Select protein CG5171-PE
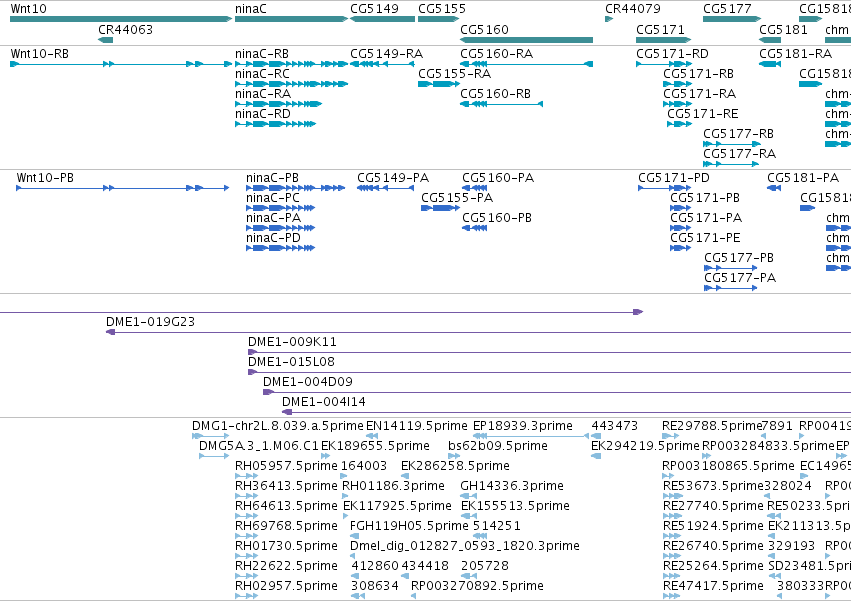Screen dimensions: 851x601 (x=681, y=249)
